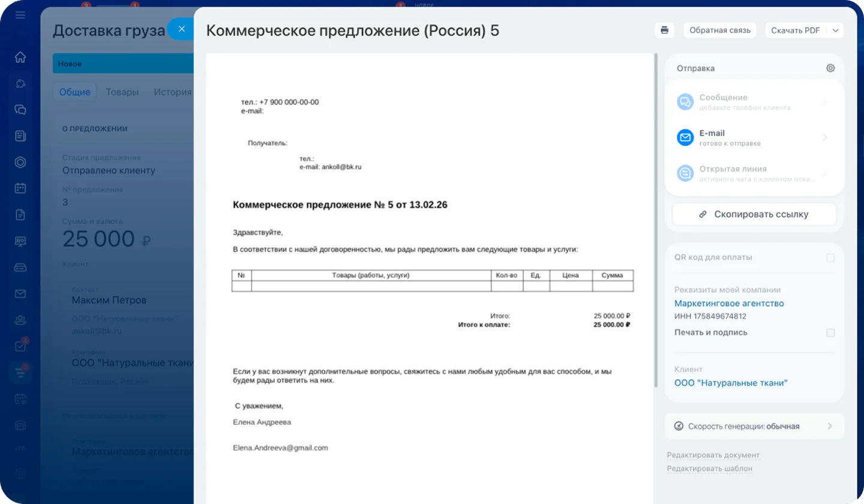864x504 pixels.
Task: Click ИНН 175849674812 text
Action: point(710,316)
